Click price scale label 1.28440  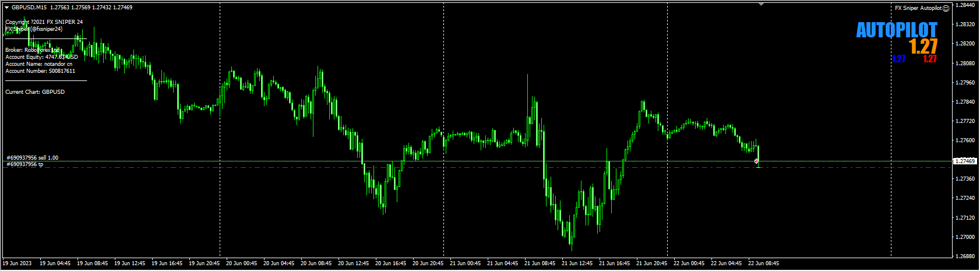(x=966, y=5)
